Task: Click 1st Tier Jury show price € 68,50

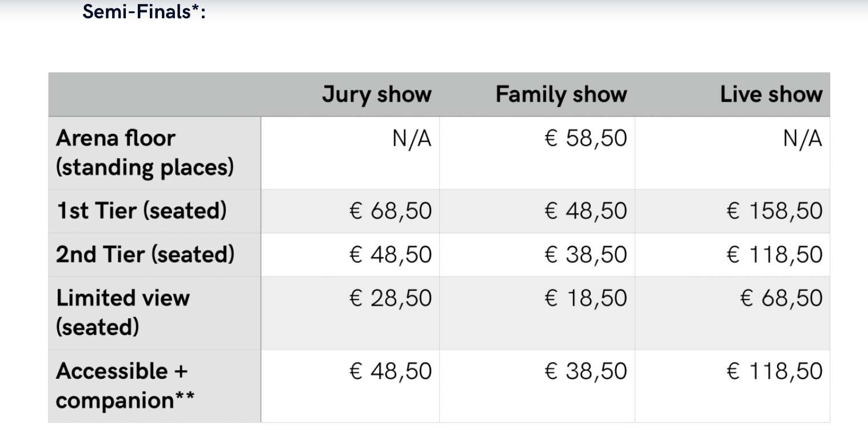Action: pos(391,211)
